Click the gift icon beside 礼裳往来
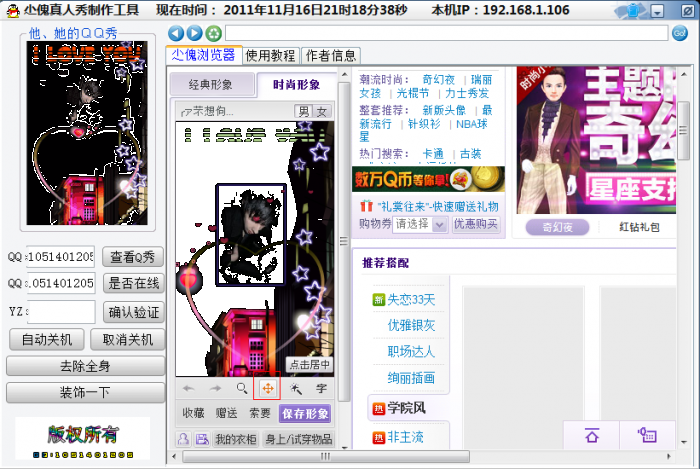 tap(366, 206)
